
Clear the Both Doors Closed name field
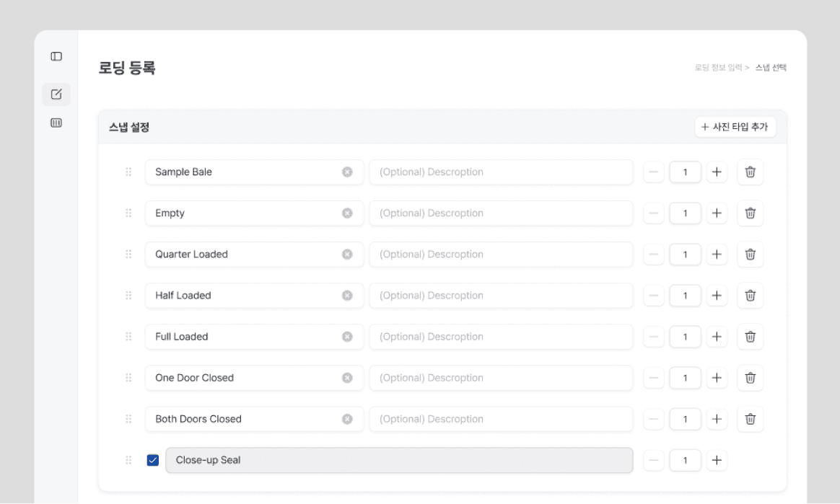(347, 419)
